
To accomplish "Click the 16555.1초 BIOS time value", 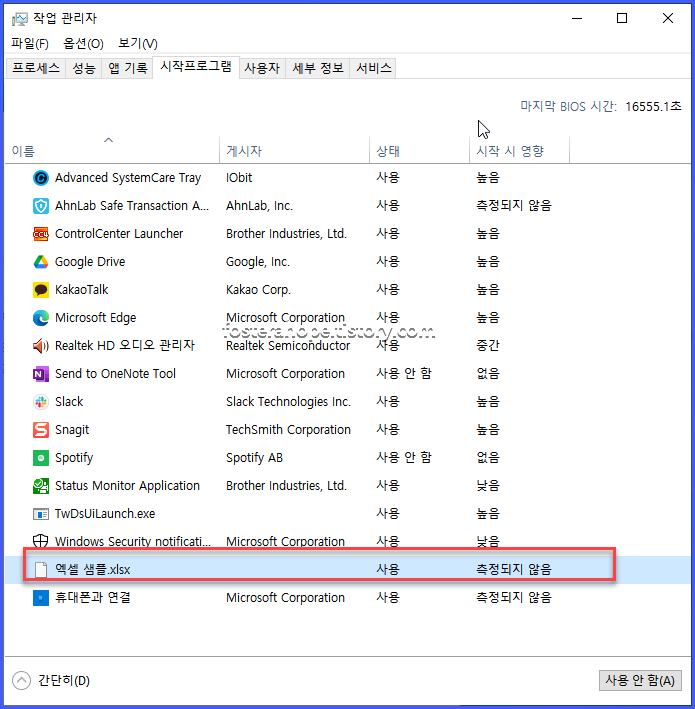I will pyautogui.click(x=653, y=107).
